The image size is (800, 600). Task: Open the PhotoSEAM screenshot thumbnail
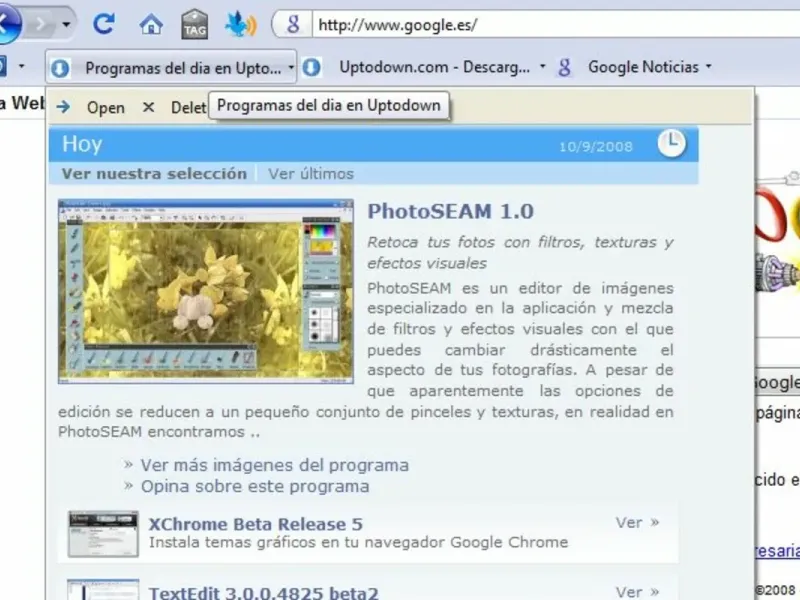[206, 291]
